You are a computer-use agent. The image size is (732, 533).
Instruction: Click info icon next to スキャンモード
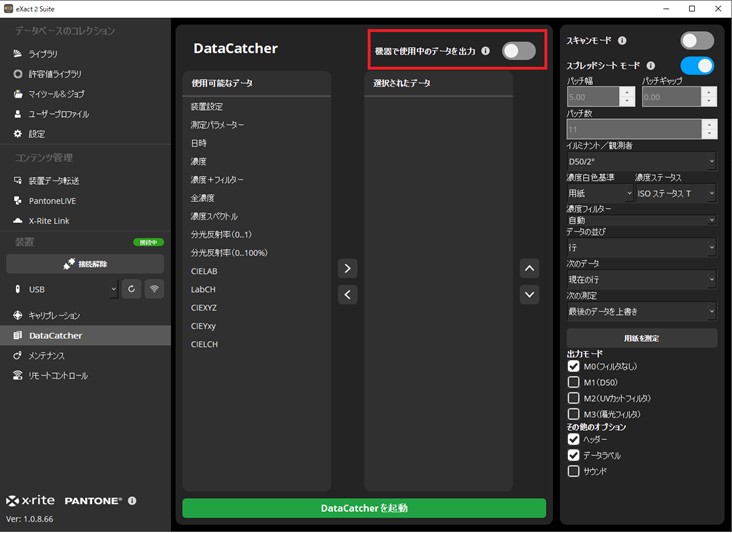point(622,41)
